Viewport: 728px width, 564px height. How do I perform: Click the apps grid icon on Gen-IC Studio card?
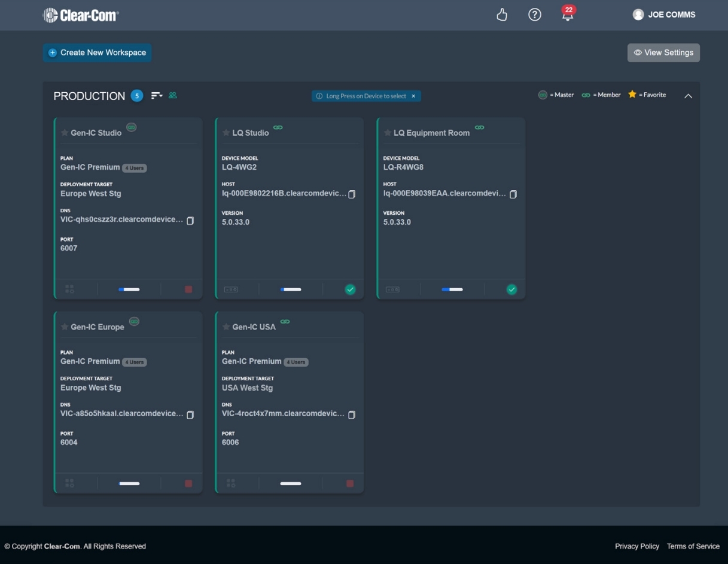69,289
